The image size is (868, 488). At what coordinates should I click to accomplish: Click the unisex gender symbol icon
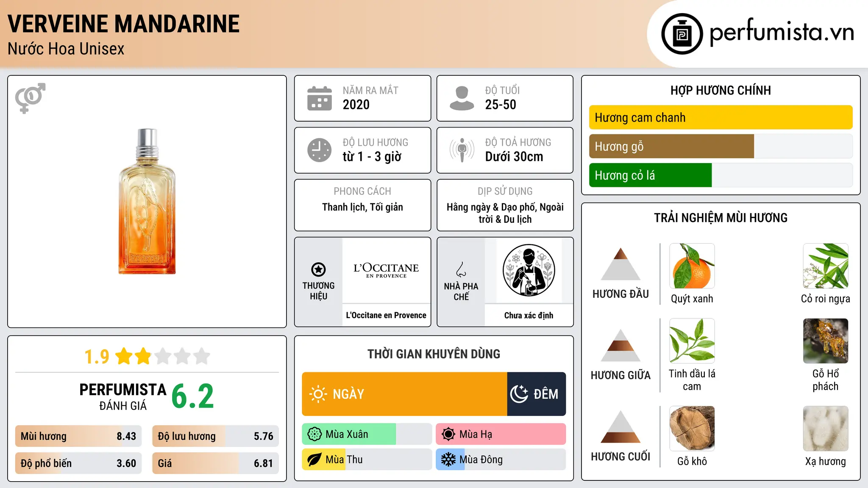[30, 98]
